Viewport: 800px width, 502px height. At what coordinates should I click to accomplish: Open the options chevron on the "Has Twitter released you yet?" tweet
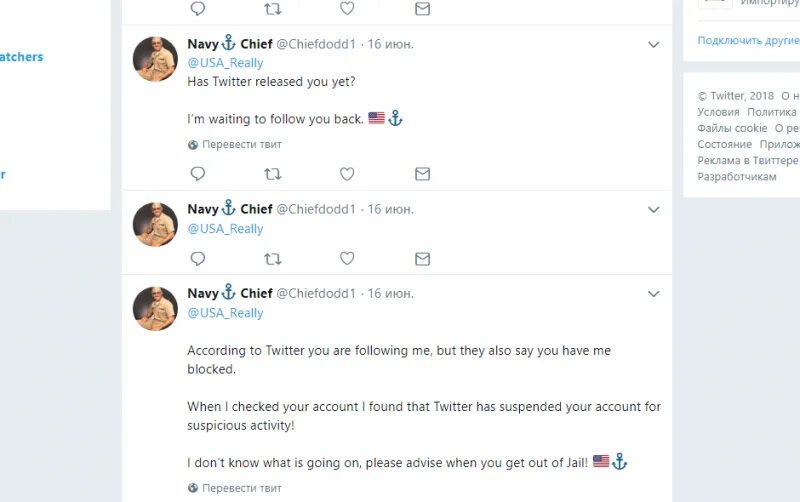point(654,45)
